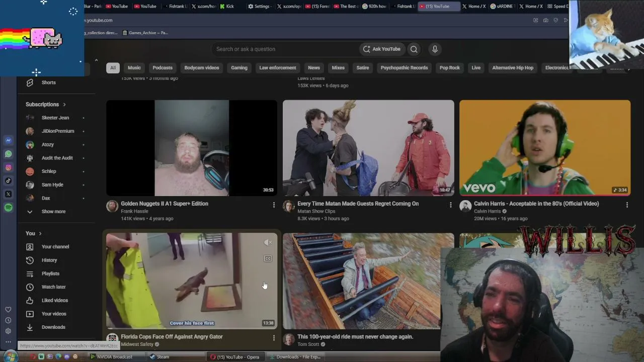Select the Pop Rock filter chip

click(450, 68)
